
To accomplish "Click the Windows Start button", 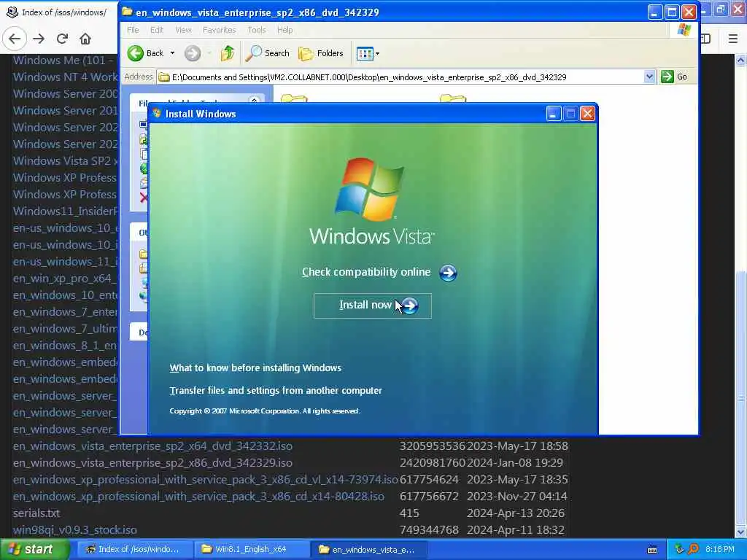I will click(x=34, y=550).
